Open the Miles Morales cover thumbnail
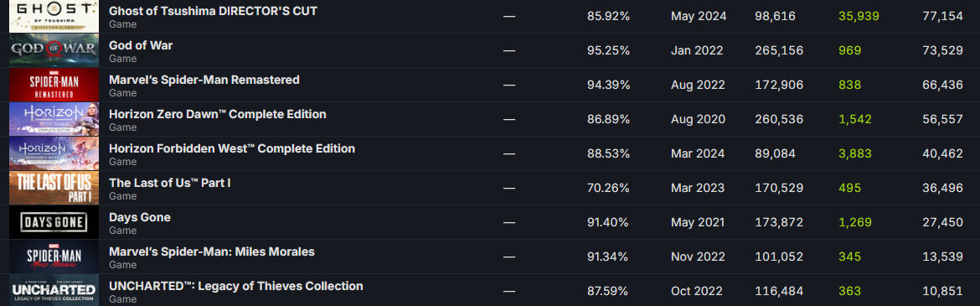The width and height of the screenshot is (980, 306). [54, 257]
